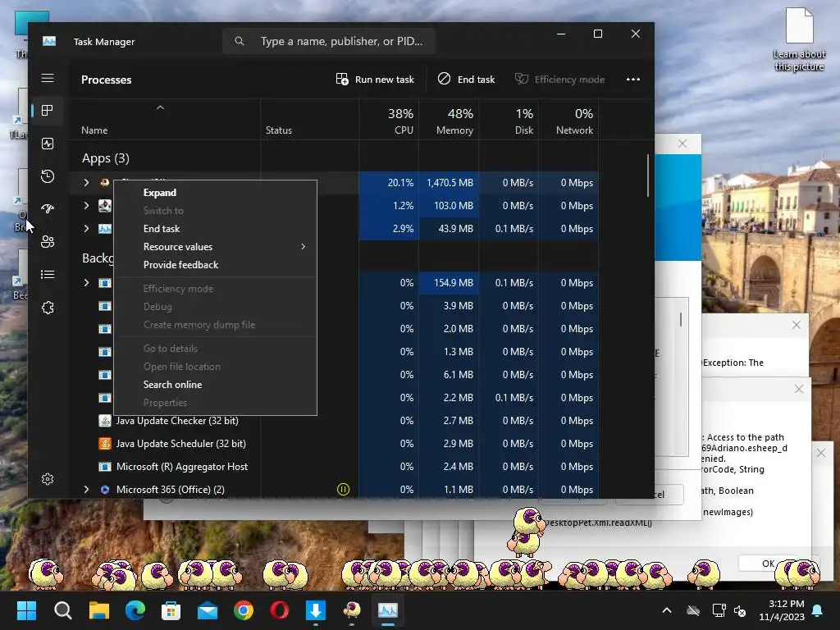The image size is (840, 630).
Task: Select the Java Update Scheduler (32 bit) row
Action: click(x=335, y=444)
